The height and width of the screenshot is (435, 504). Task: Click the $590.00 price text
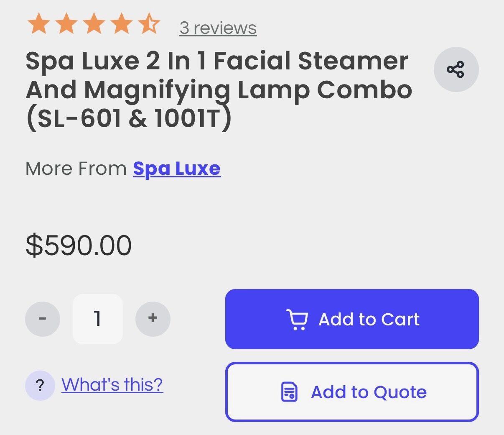click(79, 246)
